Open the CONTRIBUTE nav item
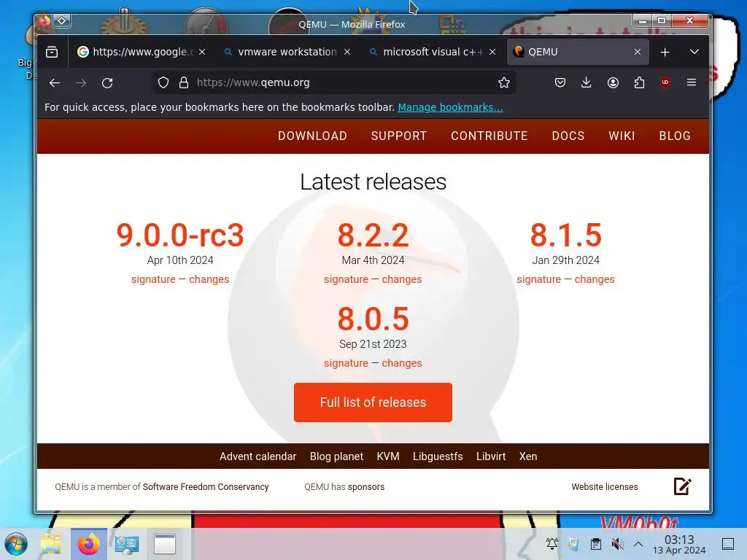This screenshot has height=560, width=747. click(x=489, y=136)
